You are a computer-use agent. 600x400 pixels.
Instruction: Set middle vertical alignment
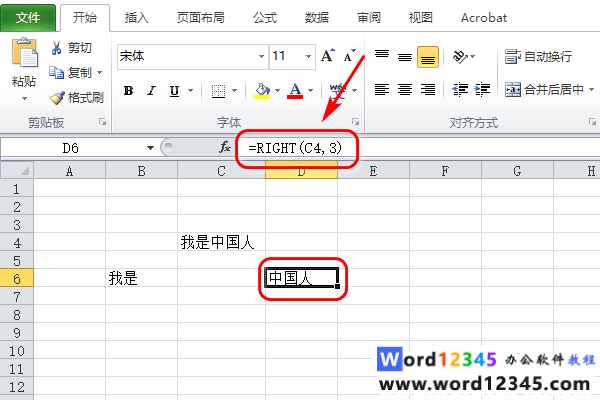tap(405, 57)
